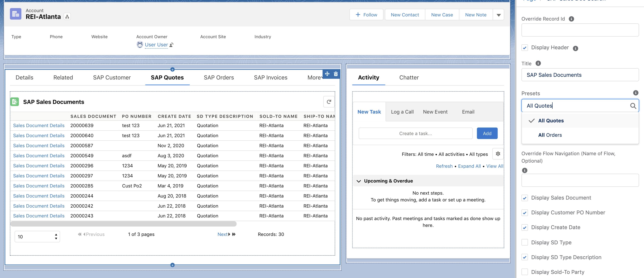Select the Log a Call tab
644x278 pixels.
(x=402, y=112)
